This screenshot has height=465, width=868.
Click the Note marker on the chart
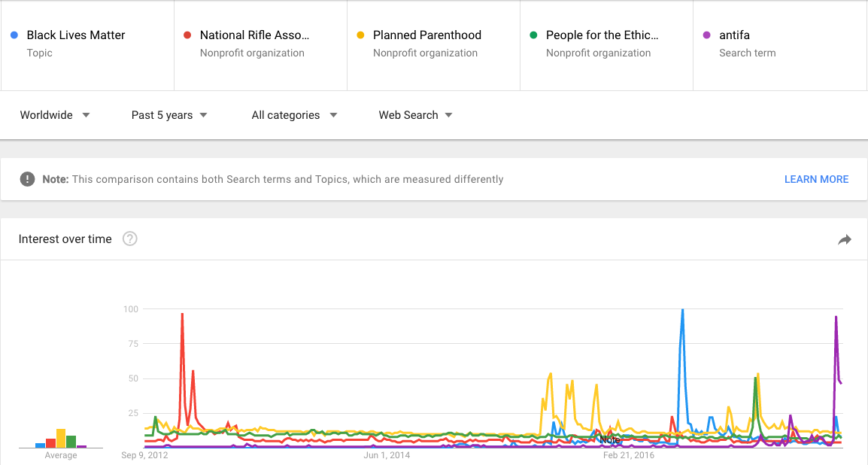point(609,439)
